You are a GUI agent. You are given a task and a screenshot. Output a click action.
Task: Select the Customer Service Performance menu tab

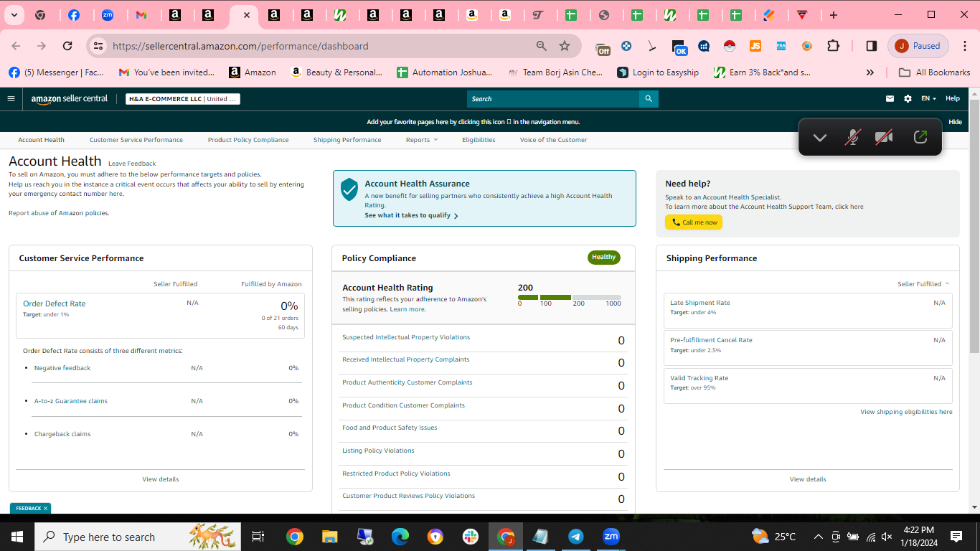point(136,140)
